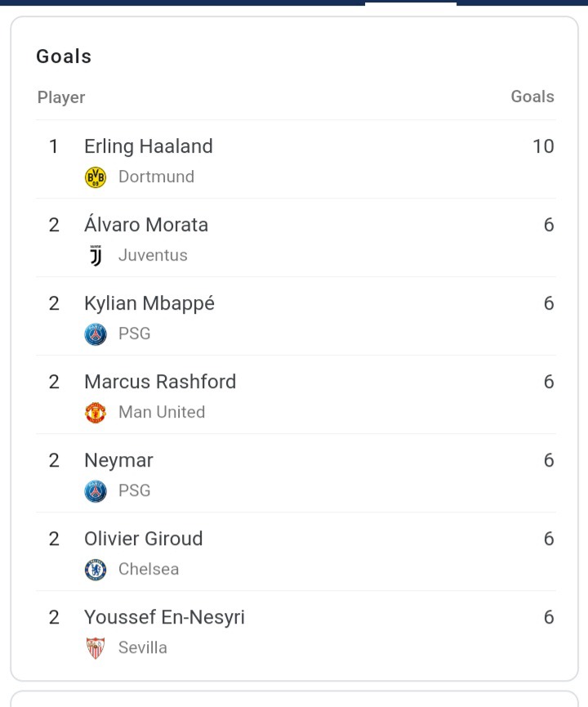Click Haaland's goal count of 10
Image resolution: width=588 pixels, height=707 pixels.
(543, 146)
